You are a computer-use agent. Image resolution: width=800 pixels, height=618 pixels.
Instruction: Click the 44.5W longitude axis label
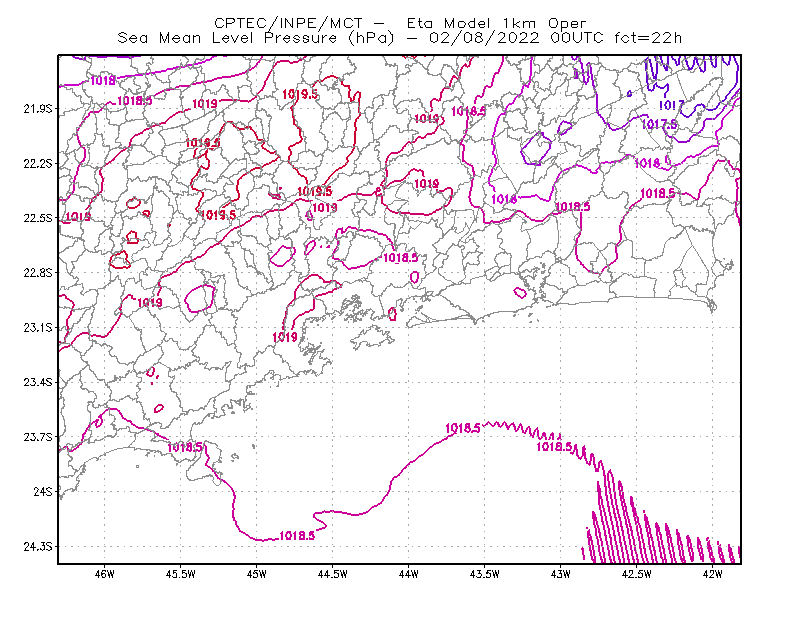[x=333, y=574]
